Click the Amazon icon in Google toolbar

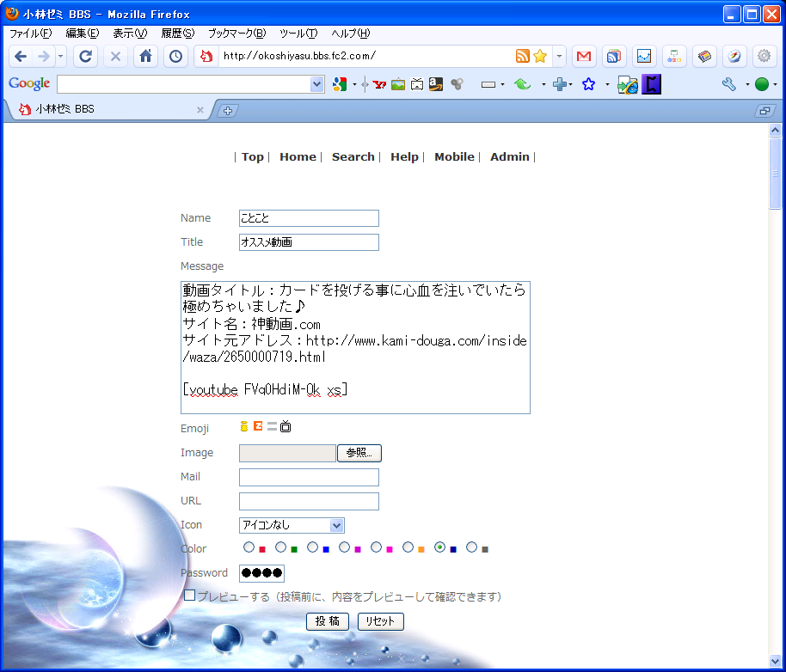pyautogui.click(x=436, y=84)
